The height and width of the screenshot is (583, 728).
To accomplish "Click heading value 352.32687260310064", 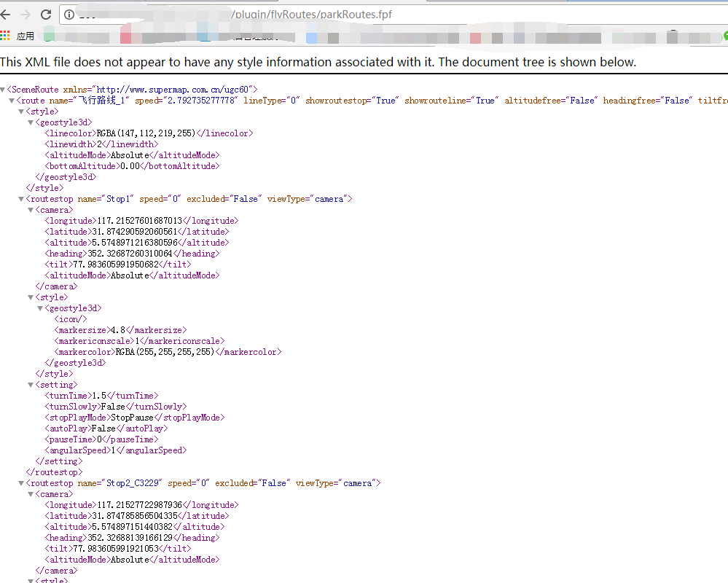I will pos(130,254).
